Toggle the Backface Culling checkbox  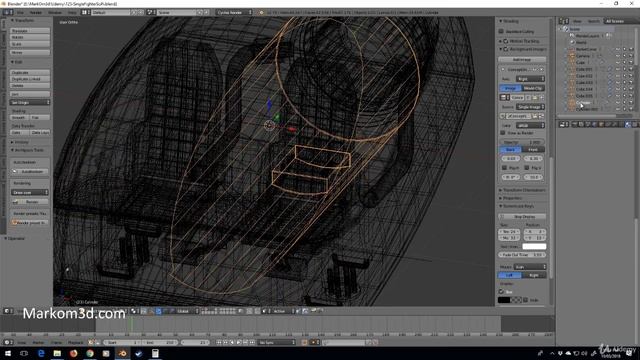pos(502,31)
